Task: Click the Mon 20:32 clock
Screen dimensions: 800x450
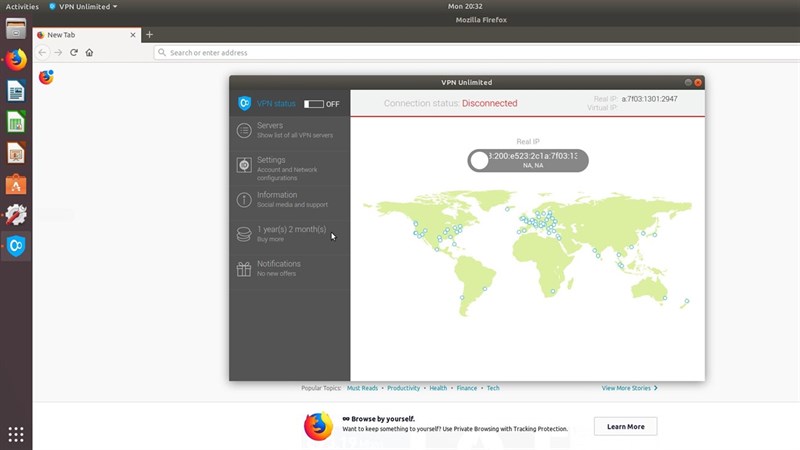Action: (465, 6)
